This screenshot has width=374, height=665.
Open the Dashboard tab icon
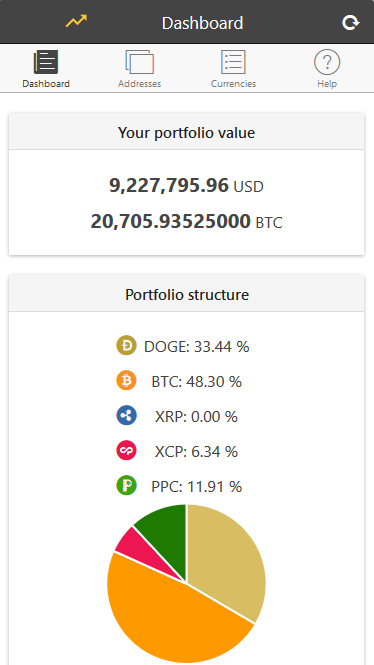(x=46, y=62)
